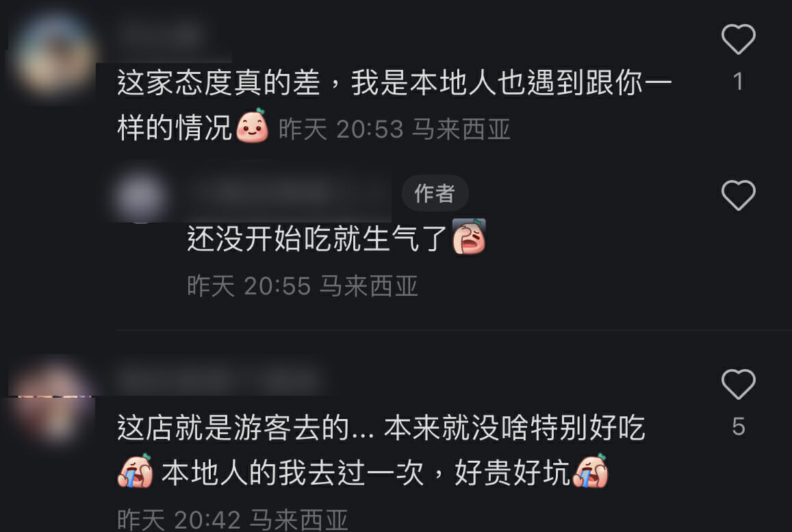Like the author's reply comment

pos(738,195)
